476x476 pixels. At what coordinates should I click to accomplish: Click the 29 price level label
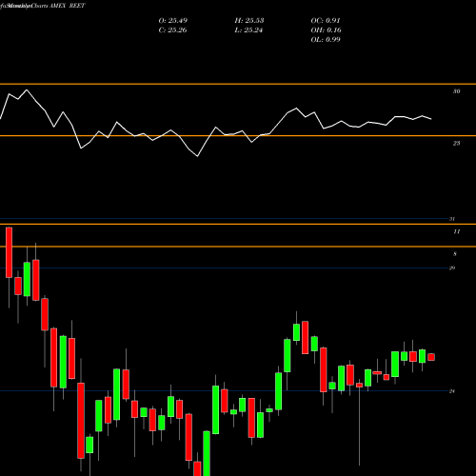452,268
